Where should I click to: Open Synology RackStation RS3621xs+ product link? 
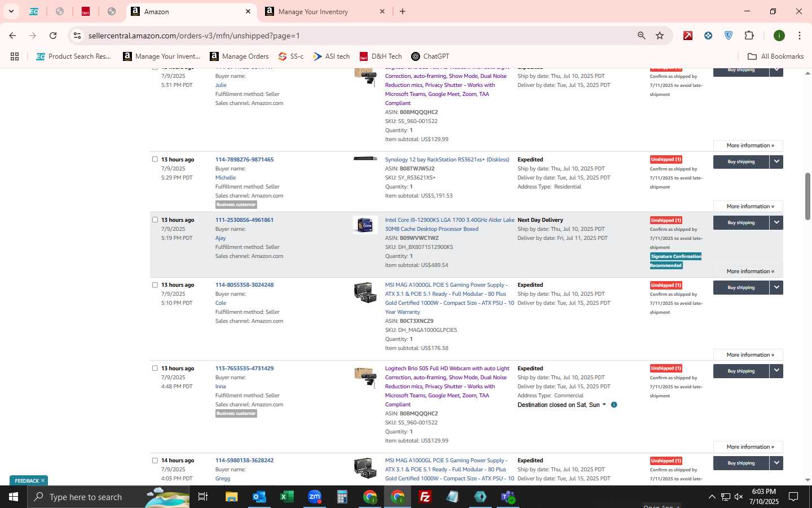point(447,160)
